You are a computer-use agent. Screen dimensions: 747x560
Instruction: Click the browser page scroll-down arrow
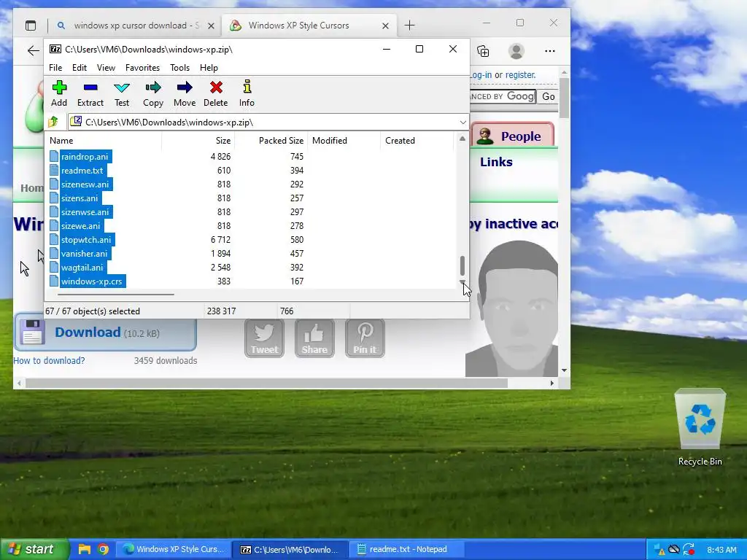click(x=564, y=370)
